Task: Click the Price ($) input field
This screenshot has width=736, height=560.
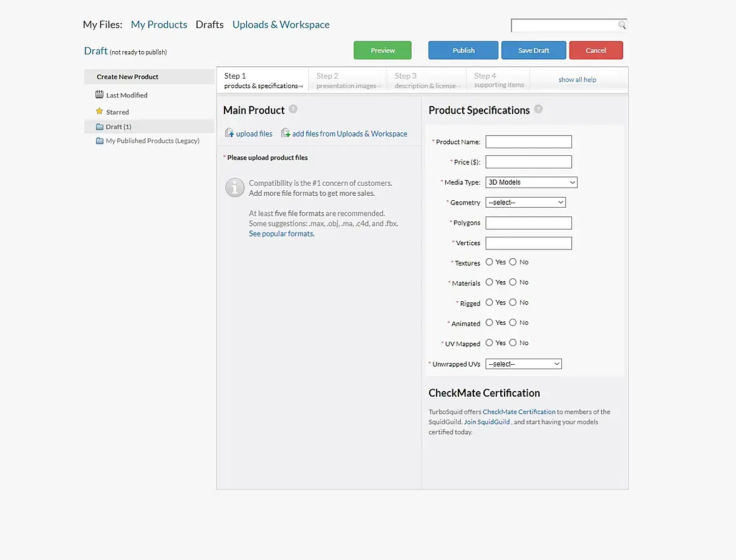Action: [x=528, y=162]
